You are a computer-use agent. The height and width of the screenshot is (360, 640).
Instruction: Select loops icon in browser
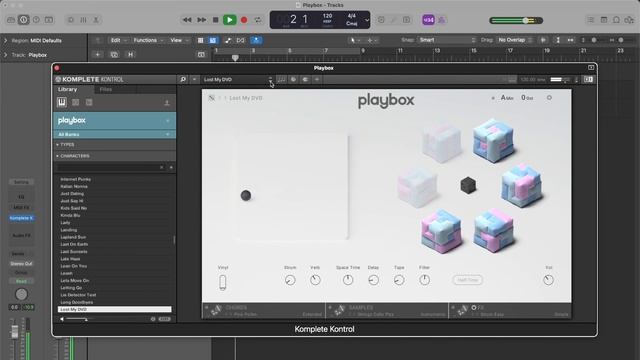[x=76, y=102]
